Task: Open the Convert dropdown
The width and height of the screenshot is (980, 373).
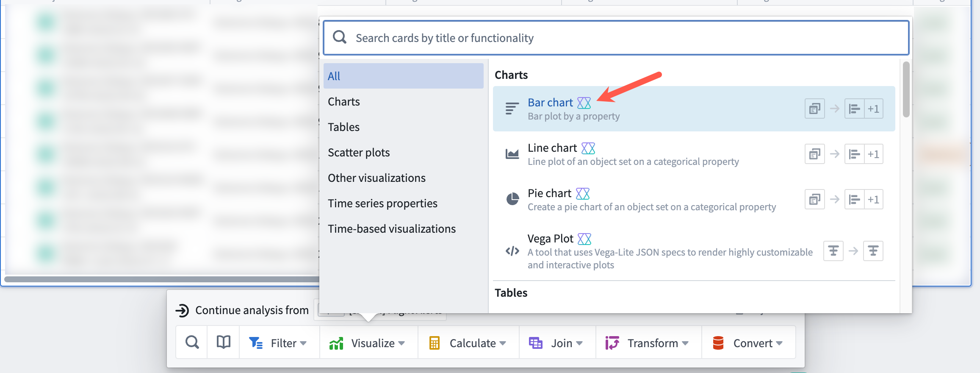Action: pyautogui.click(x=748, y=342)
